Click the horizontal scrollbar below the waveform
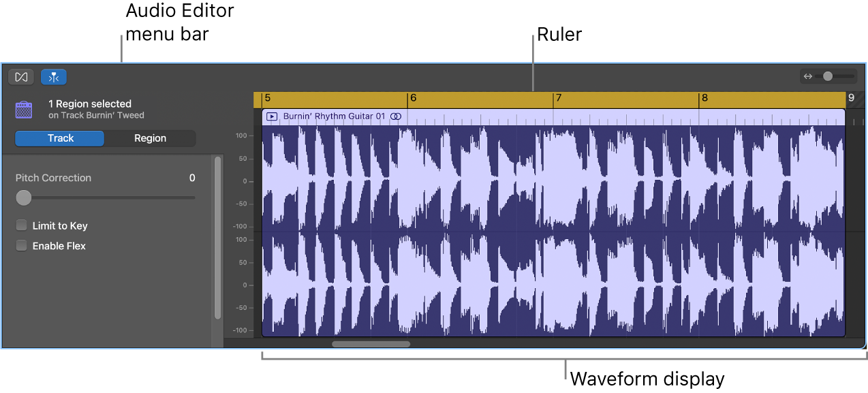The width and height of the screenshot is (868, 393). pyautogui.click(x=371, y=344)
